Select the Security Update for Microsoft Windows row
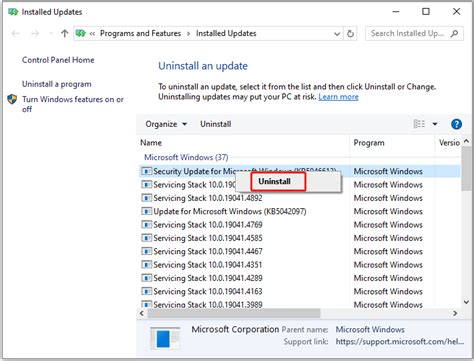The image size is (474, 361). [x=299, y=171]
